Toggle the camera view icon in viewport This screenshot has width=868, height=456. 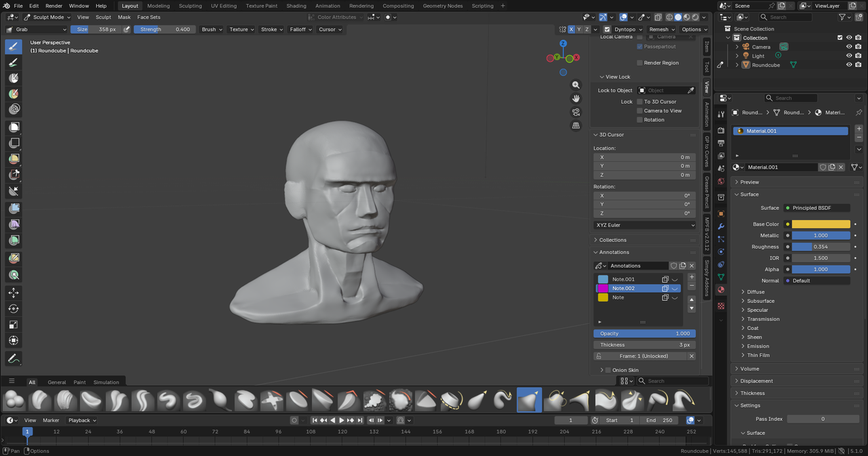[576, 112]
